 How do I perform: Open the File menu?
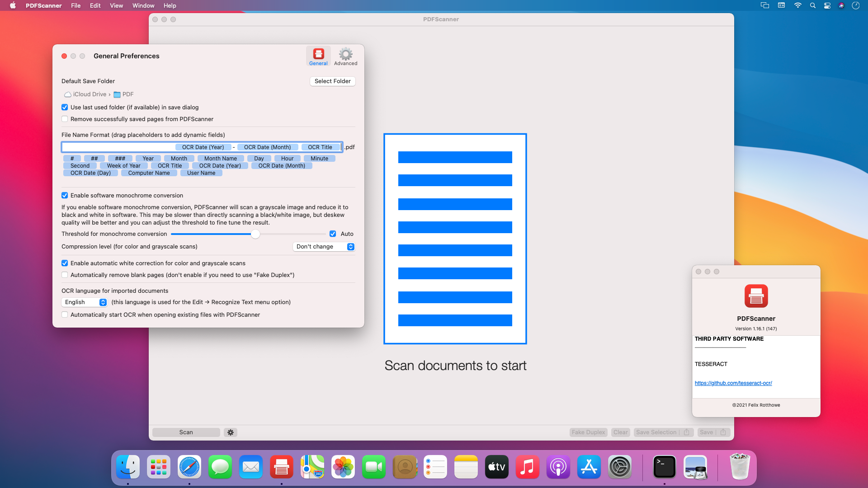[x=76, y=5]
